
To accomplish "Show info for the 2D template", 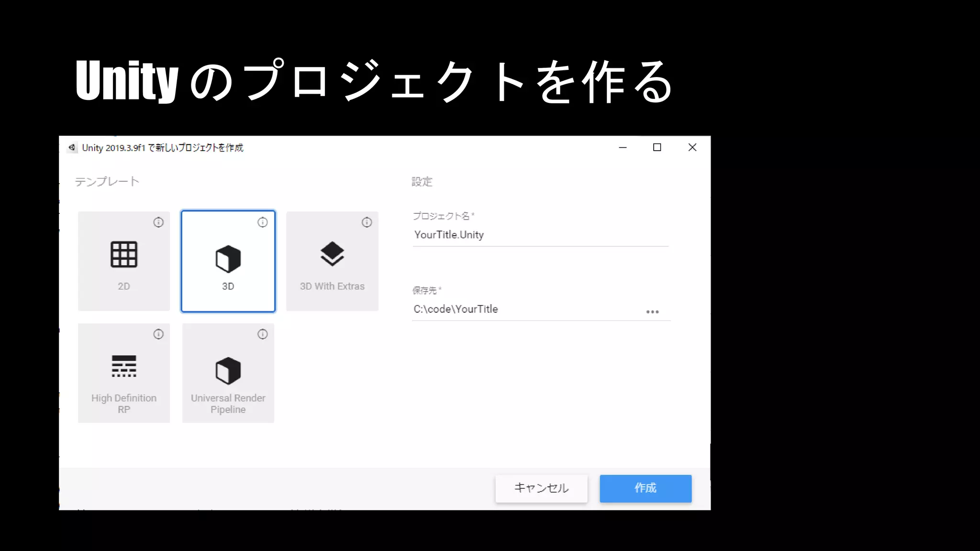I will point(158,222).
